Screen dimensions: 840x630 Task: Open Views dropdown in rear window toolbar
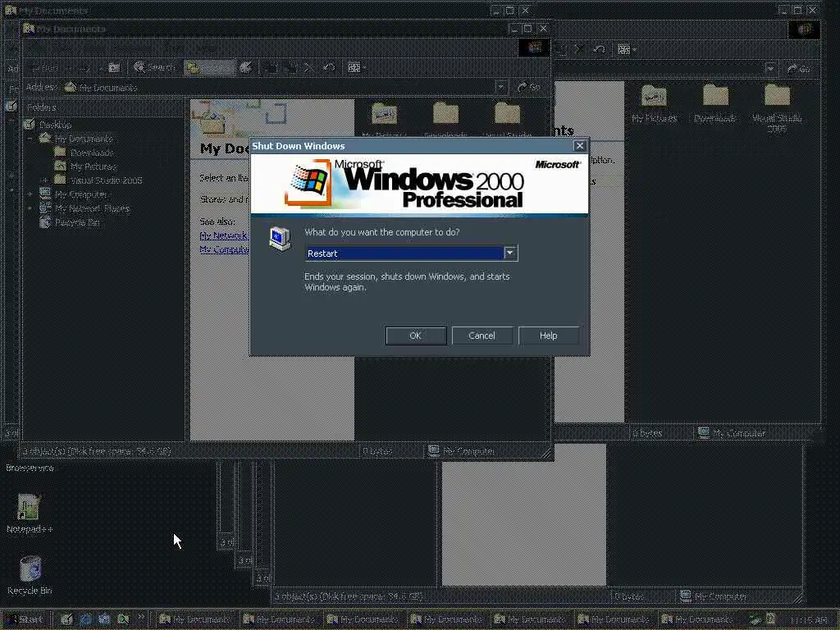(x=627, y=49)
